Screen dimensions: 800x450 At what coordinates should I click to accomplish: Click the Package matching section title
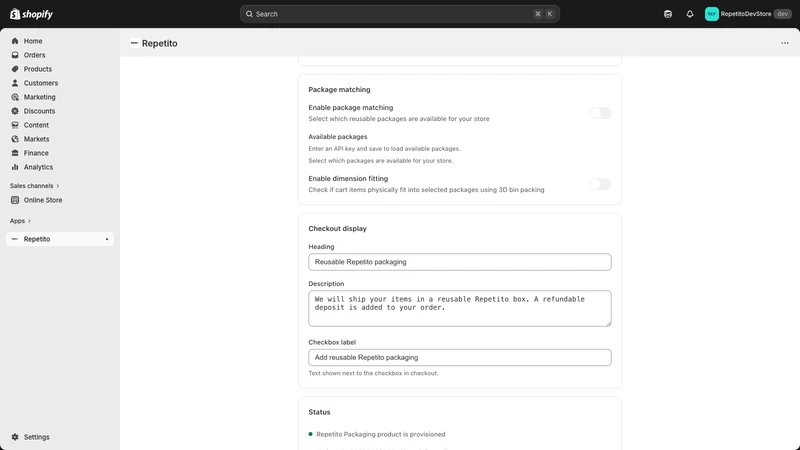(x=339, y=89)
